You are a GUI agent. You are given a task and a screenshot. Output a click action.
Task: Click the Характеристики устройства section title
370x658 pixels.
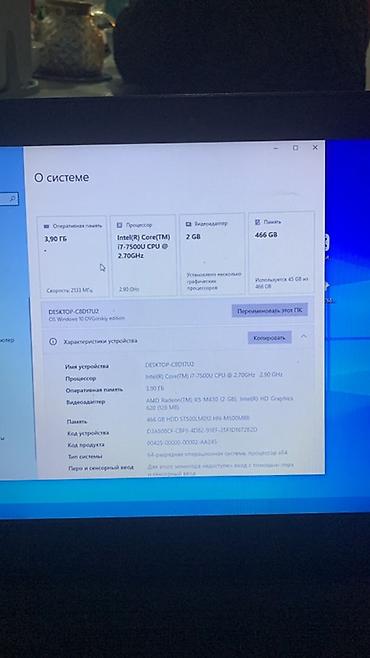pyautogui.click(x=100, y=341)
